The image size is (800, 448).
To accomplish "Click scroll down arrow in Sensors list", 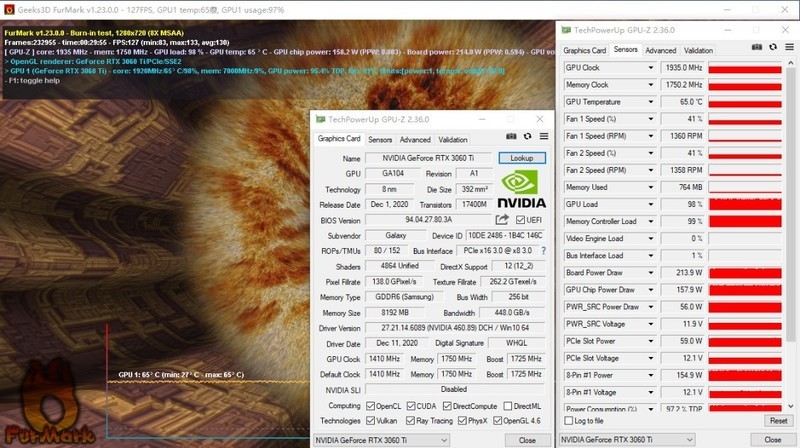I will coord(791,407).
